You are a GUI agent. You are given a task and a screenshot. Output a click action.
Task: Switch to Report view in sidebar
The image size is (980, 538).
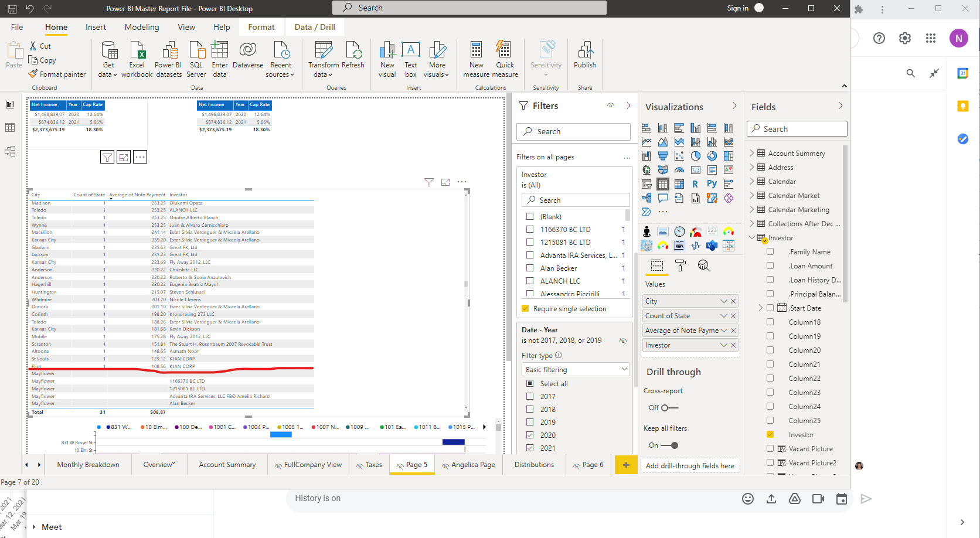coord(10,104)
